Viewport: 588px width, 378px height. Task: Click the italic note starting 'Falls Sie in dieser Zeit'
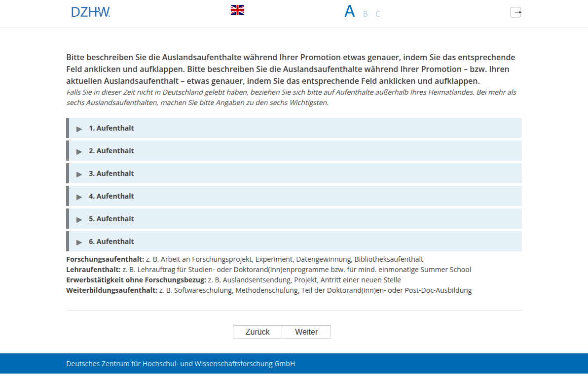click(x=292, y=98)
